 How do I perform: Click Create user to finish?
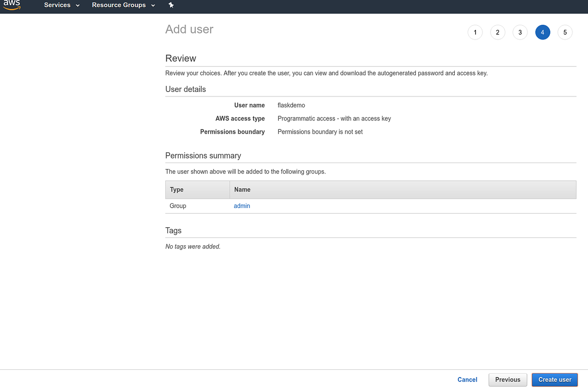tap(554, 380)
